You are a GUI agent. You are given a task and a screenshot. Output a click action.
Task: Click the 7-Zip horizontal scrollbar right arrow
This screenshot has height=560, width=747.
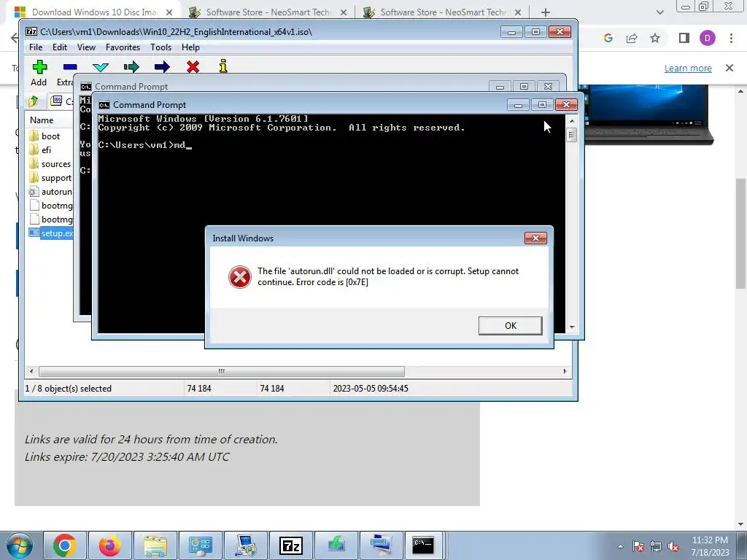[x=565, y=371]
